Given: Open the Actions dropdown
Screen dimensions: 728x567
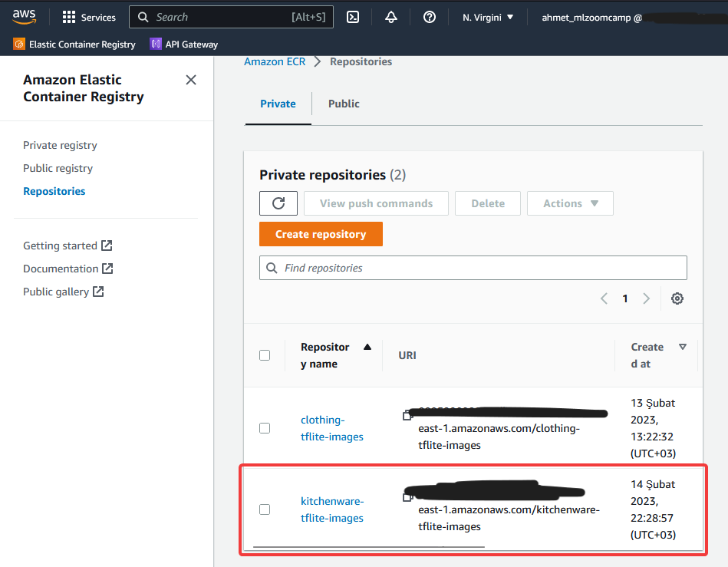Looking at the screenshot, I should coord(570,203).
